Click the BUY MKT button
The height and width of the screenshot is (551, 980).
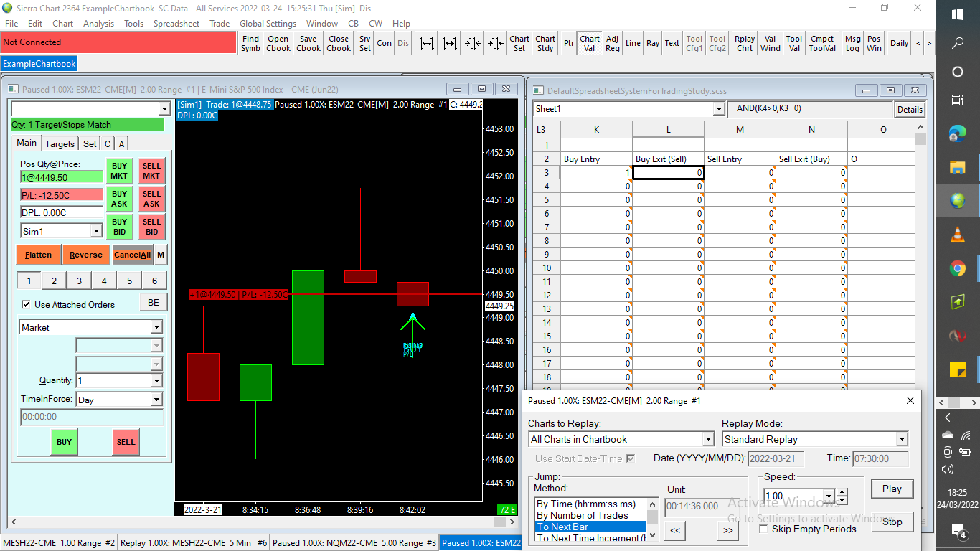(x=119, y=171)
